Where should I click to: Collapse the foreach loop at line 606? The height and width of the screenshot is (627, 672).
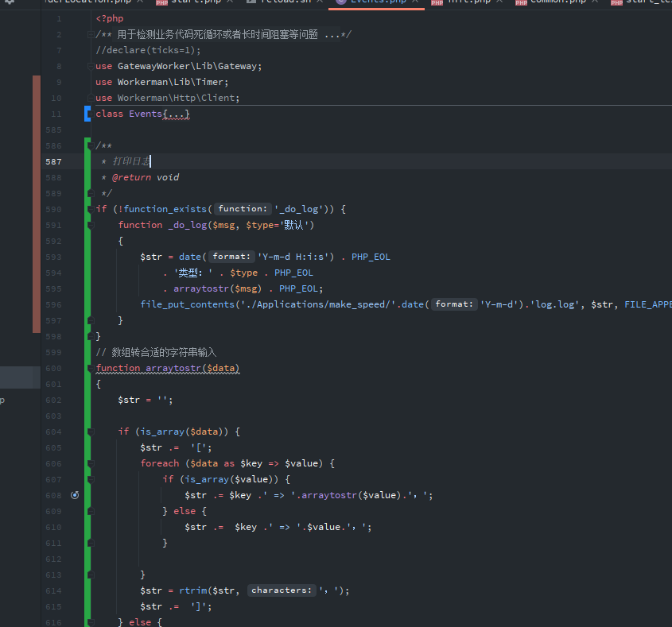[91, 463]
